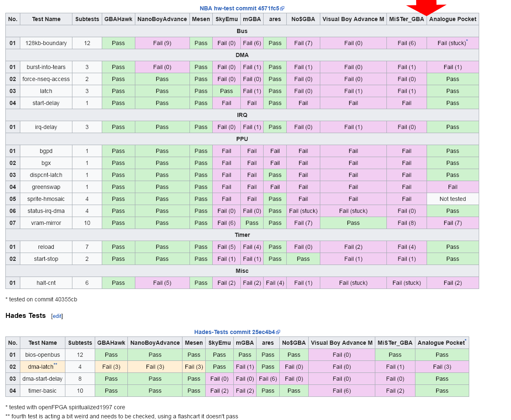
Task: Click the Hades table's SkyEmu column header
Action: [219, 343]
